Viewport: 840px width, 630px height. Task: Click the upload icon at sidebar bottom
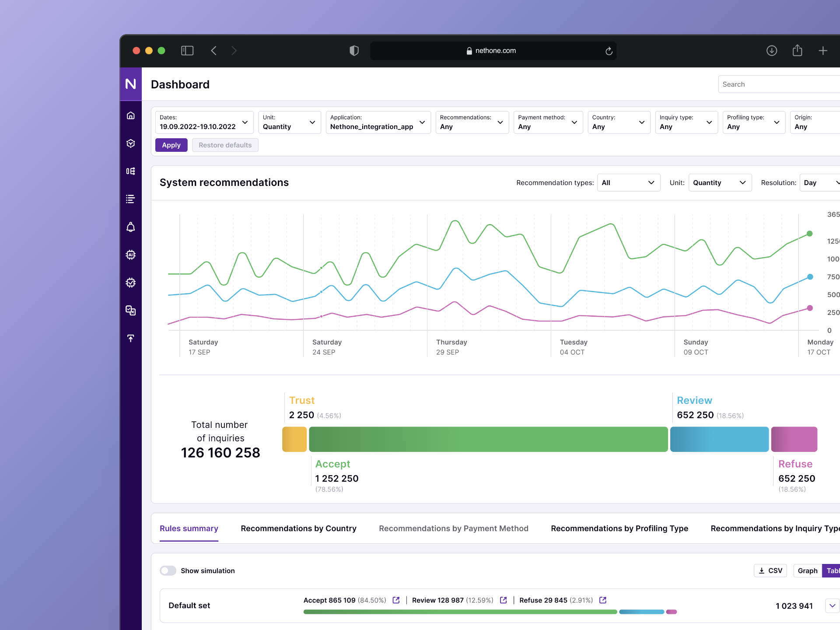[x=130, y=338]
